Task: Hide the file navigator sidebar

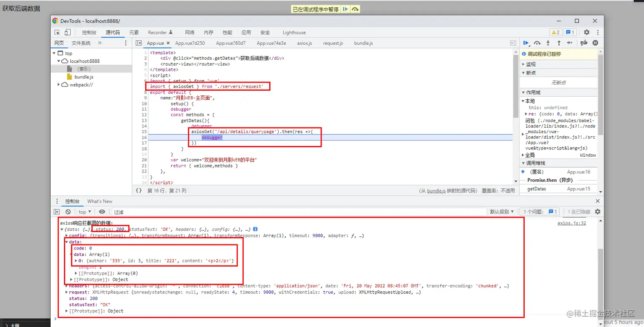Action: click(138, 43)
